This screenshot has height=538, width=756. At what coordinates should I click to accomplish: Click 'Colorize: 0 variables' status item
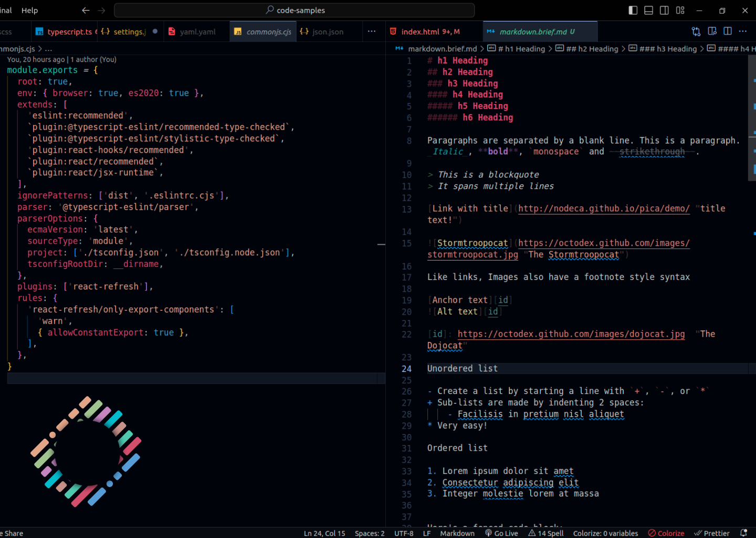click(606, 533)
